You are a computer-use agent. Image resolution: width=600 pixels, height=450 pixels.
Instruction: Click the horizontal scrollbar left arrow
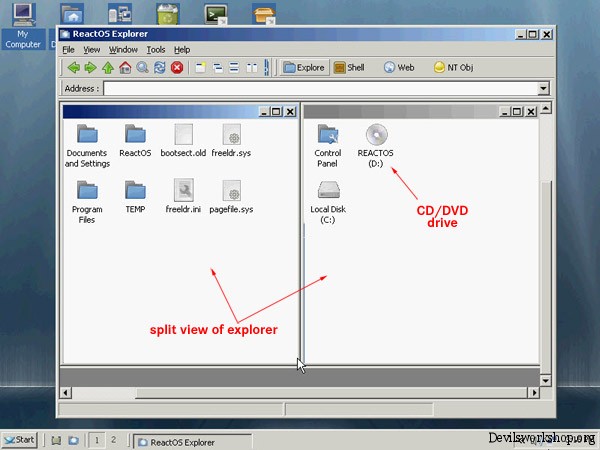tap(65, 393)
